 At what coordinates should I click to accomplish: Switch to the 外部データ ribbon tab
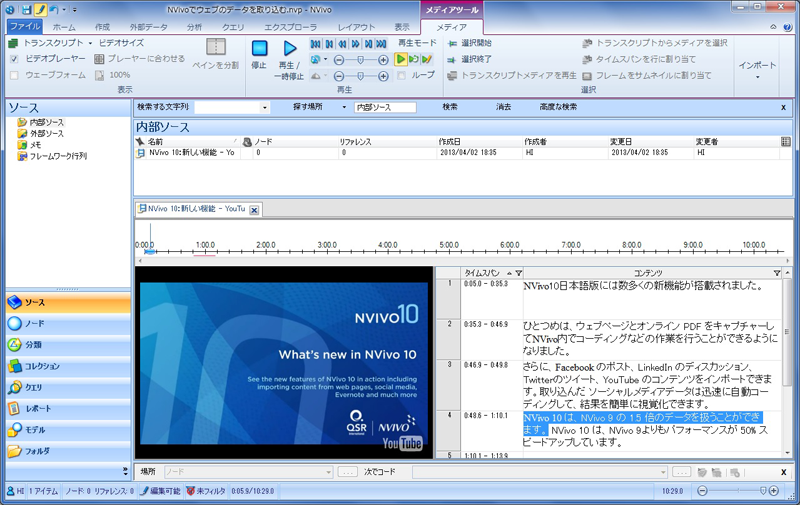pos(148,27)
